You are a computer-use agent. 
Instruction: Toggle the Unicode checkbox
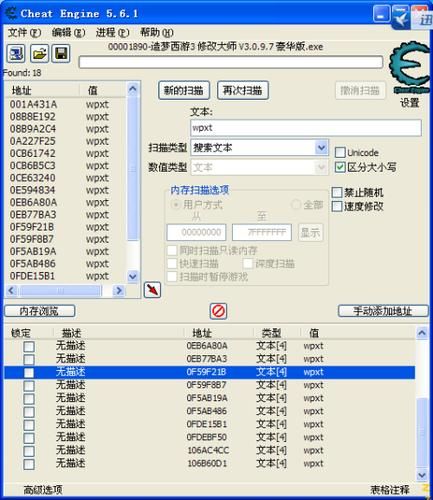click(340, 153)
